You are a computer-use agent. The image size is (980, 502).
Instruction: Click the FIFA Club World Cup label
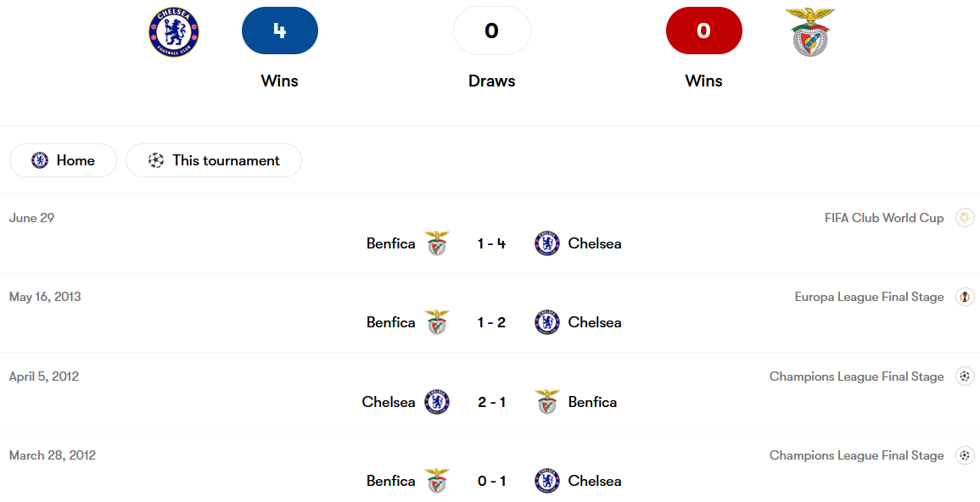pos(883,218)
